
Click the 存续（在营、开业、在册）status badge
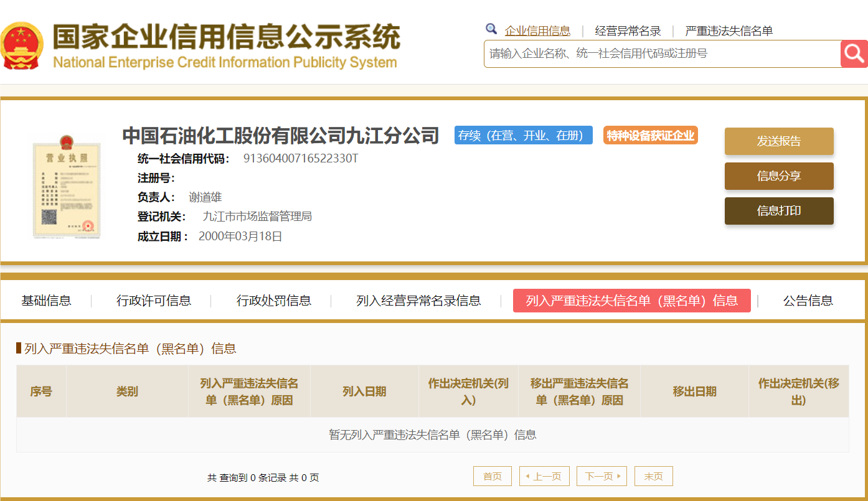[524, 135]
